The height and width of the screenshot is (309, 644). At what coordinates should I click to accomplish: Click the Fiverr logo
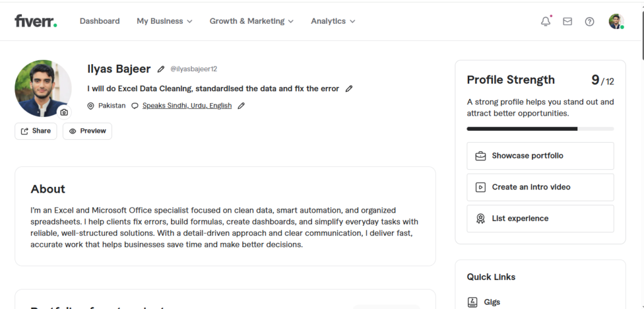tap(36, 21)
